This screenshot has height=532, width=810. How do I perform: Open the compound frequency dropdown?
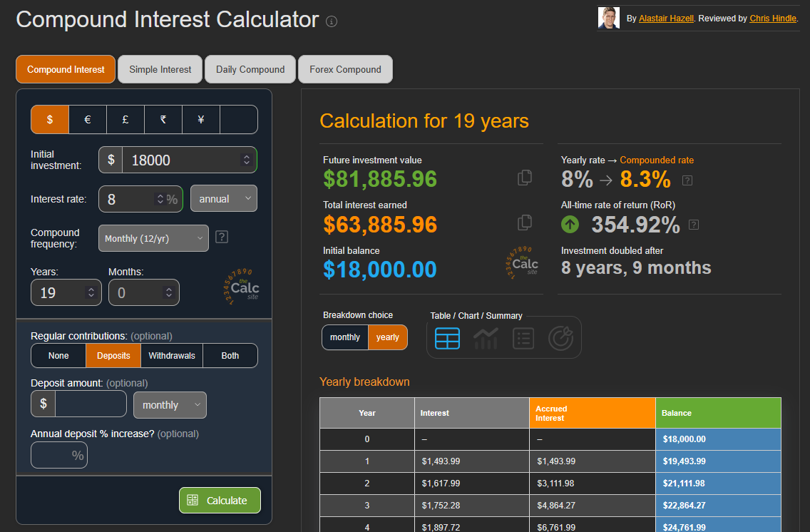153,238
